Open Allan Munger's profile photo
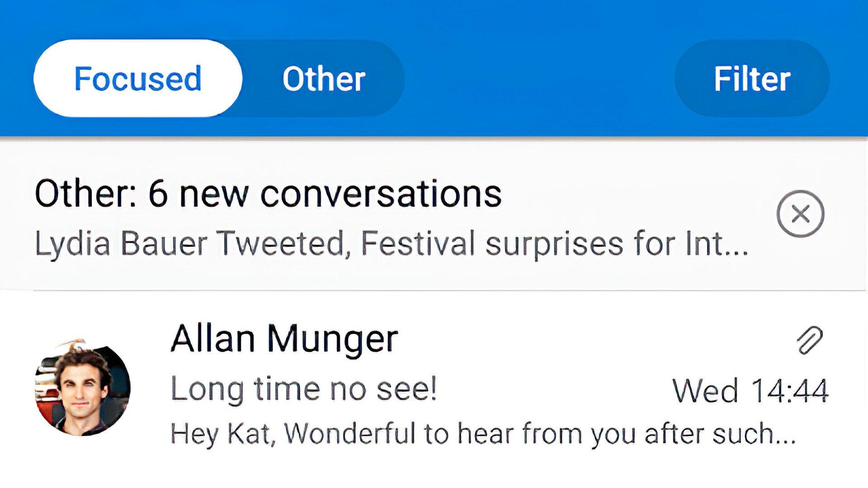The width and height of the screenshot is (868, 488). tap(83, 389)
